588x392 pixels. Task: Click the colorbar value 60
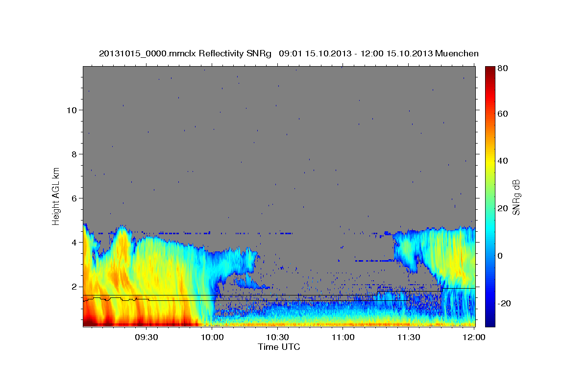(x=504, y=114)
